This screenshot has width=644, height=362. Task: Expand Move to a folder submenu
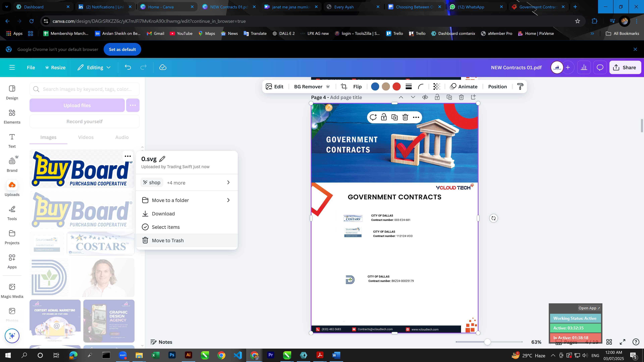click(x=187, y=200)
